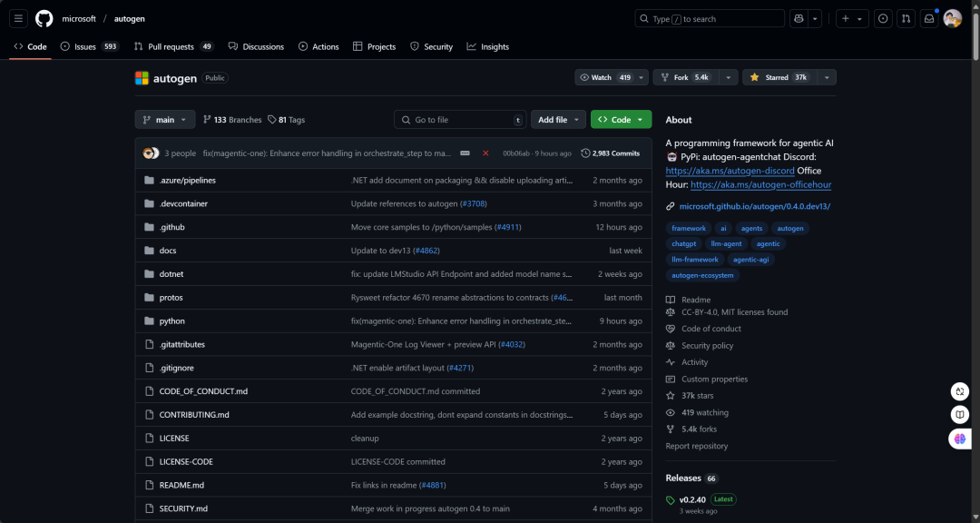Image resolution: width=980 pixels, height=523 pixels.
Task: Open the Watch notifications dropdown
Action: point(612,77)
